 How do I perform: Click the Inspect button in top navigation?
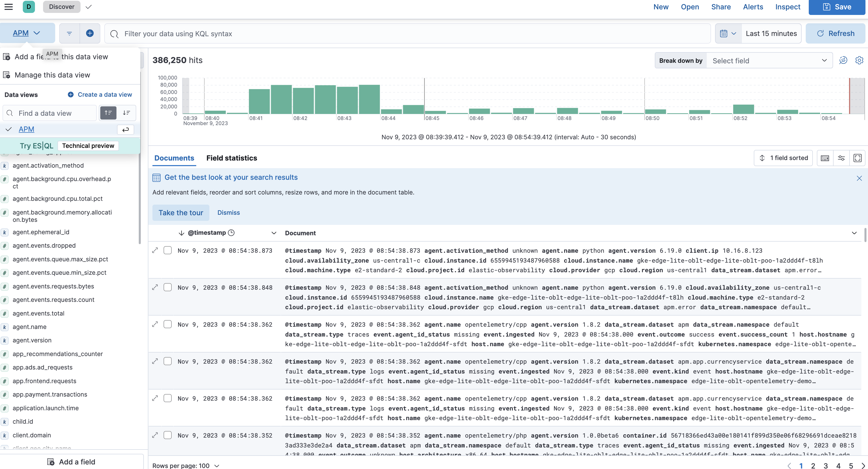click(788, 7)
